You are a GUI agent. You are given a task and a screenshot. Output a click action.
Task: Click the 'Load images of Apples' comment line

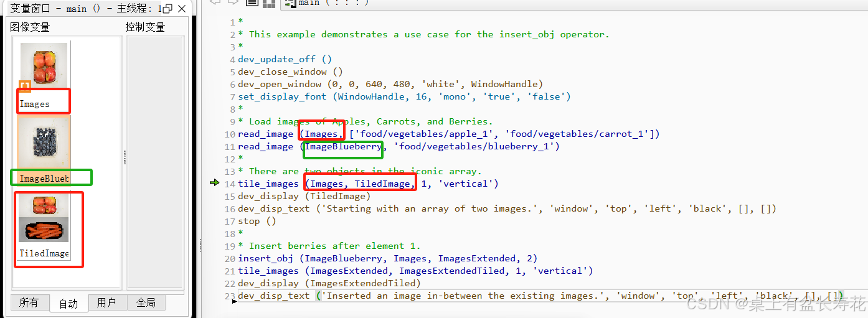[365, 122]
